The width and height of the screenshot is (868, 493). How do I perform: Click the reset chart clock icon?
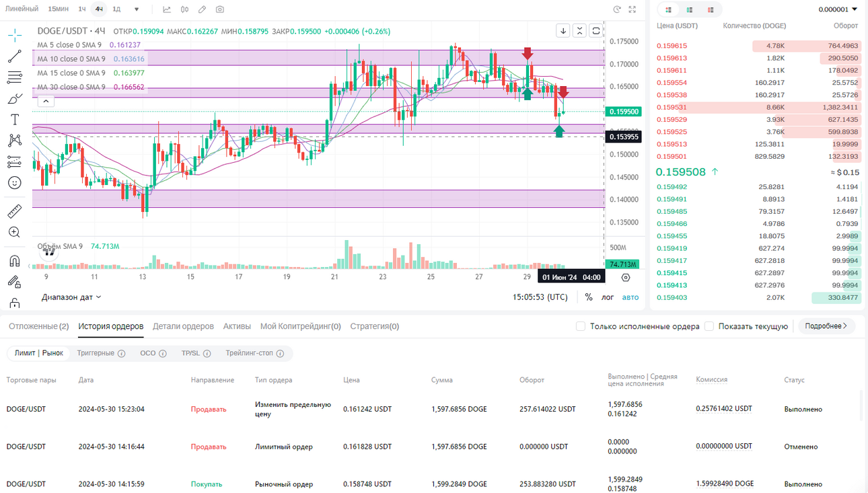click(x=617, y=9)
